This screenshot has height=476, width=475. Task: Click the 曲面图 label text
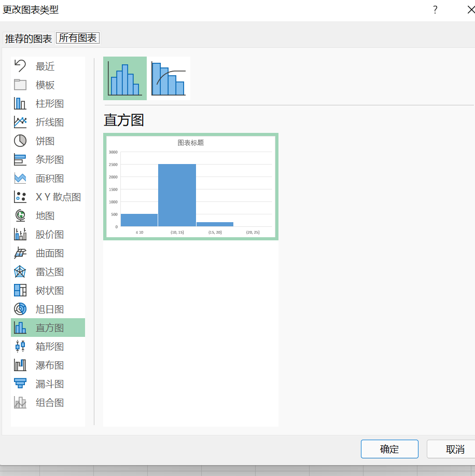[50, 253]
